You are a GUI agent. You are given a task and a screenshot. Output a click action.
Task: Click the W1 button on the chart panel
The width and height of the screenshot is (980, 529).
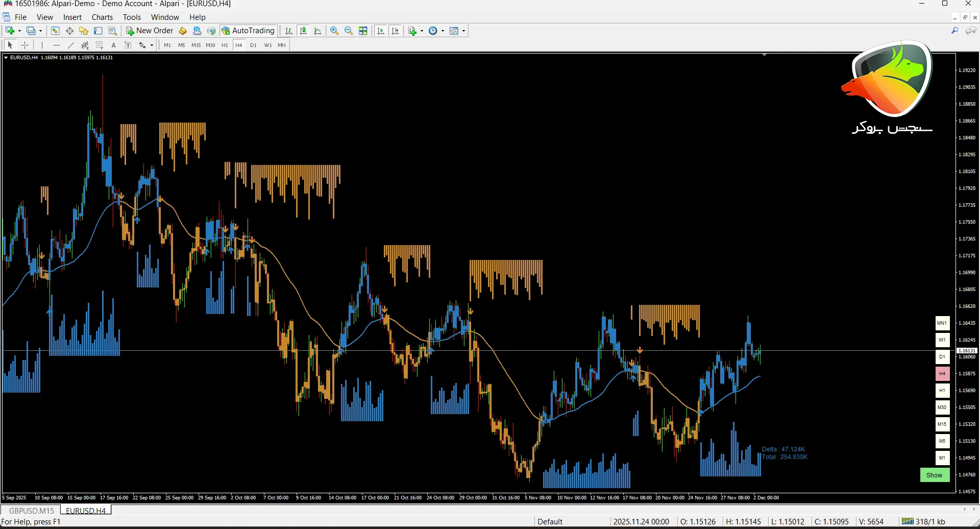pos(942,340)
